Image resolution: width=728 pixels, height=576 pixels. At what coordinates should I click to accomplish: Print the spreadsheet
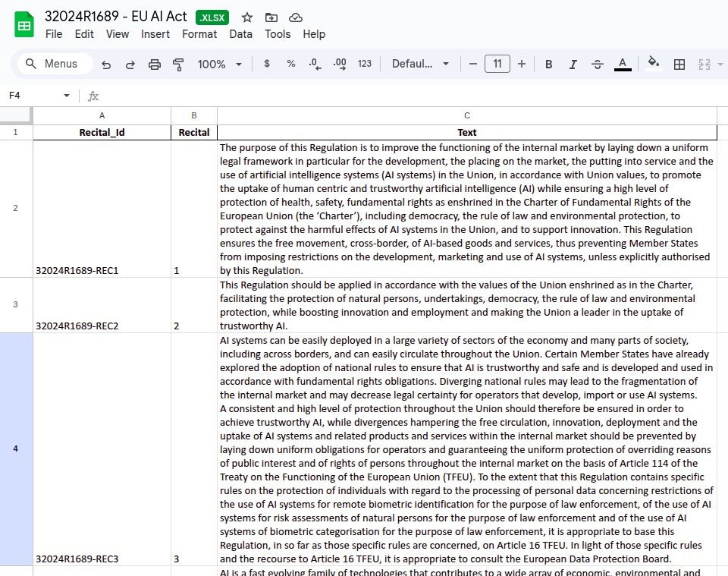(155, 64)
